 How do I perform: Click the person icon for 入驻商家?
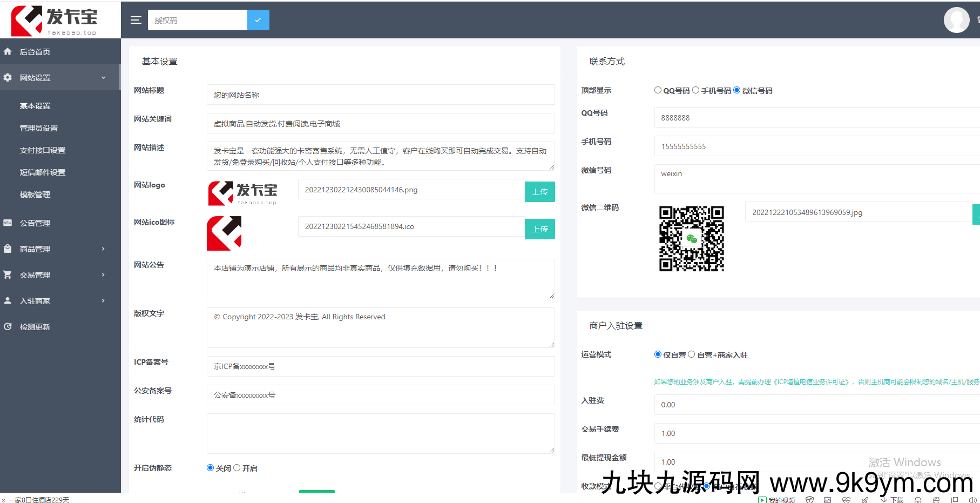[x=8, y=301]
